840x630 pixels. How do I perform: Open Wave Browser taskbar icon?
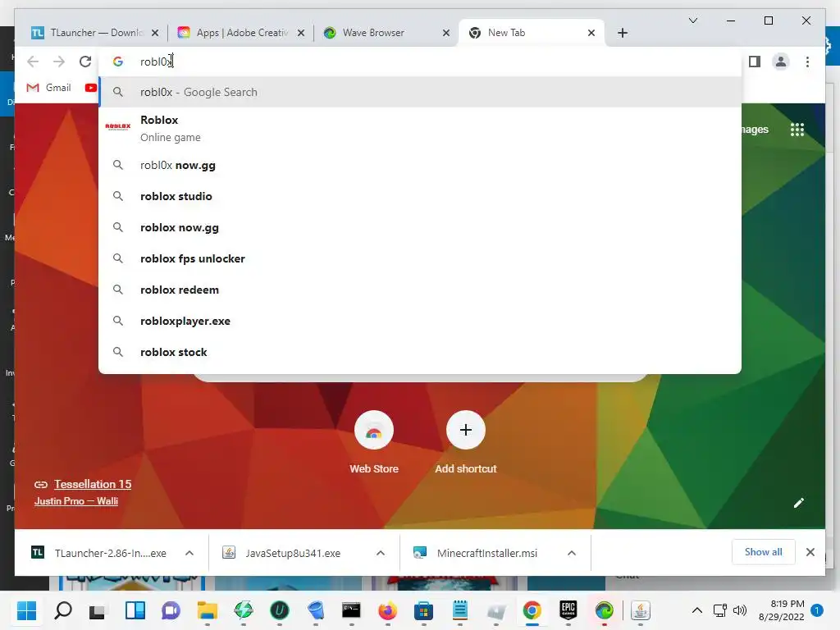(x=605, y=610)
